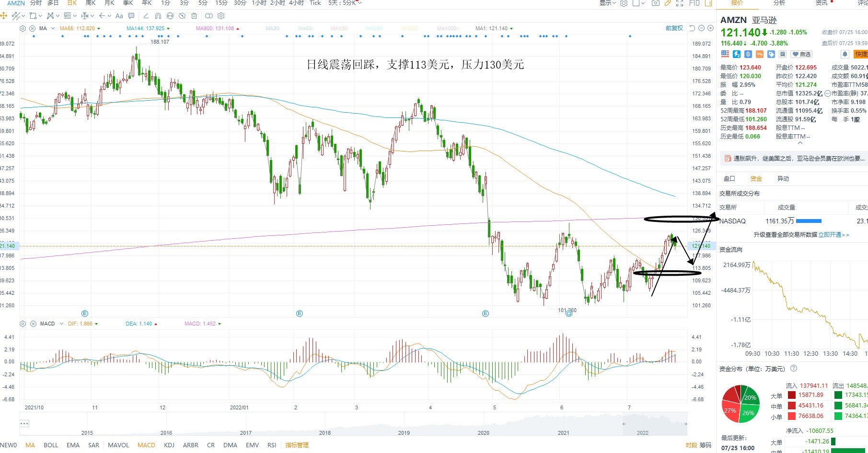Toggle 自选 watchlist heart button
This screenshot has width=868, height=453.
tap(801, 54)
